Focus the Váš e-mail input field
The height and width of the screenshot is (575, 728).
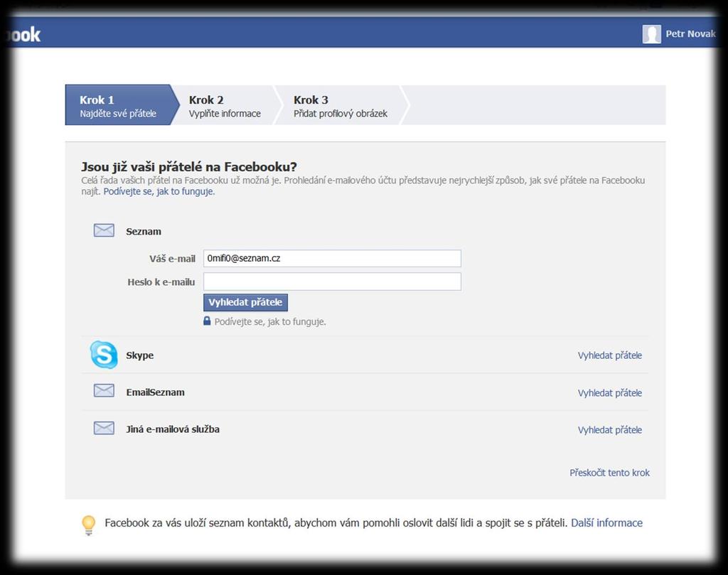pos(333,259)
